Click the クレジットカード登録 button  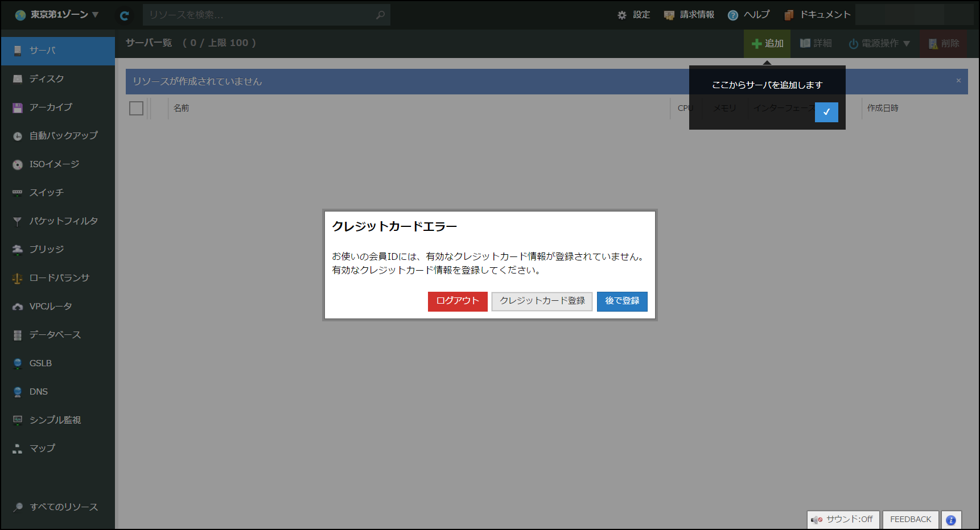pyautogui.click(x=542, y=301)
